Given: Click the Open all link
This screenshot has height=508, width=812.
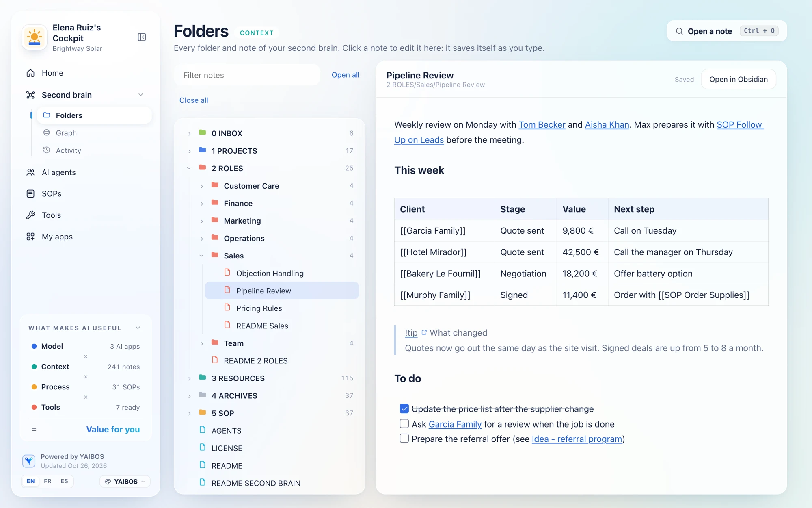Looking at the screenshot, I should tap(346, 75).
